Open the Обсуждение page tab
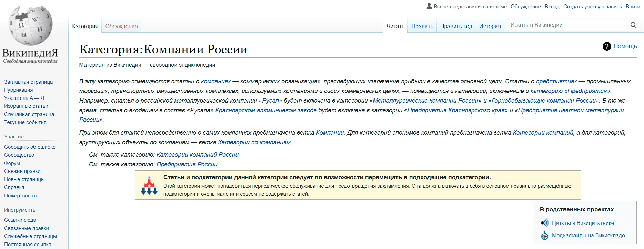Screen dimensions: 644x249 click(x=121, y=26)
